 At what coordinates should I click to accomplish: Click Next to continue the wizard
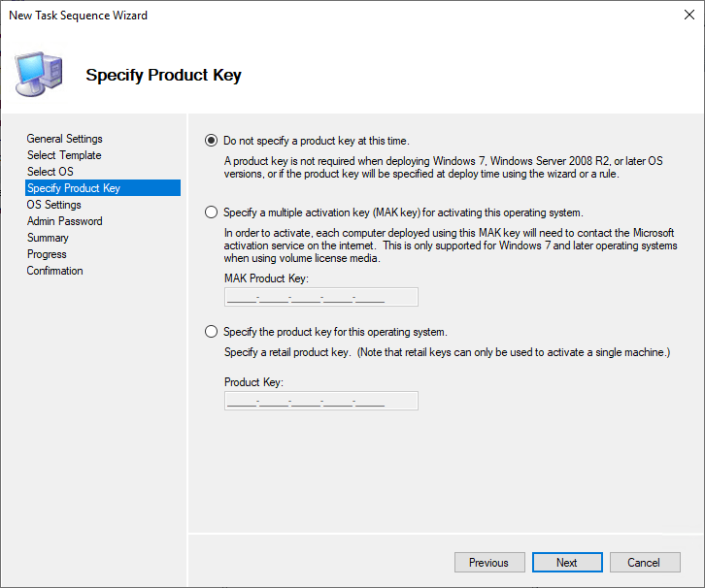point(566,563)
